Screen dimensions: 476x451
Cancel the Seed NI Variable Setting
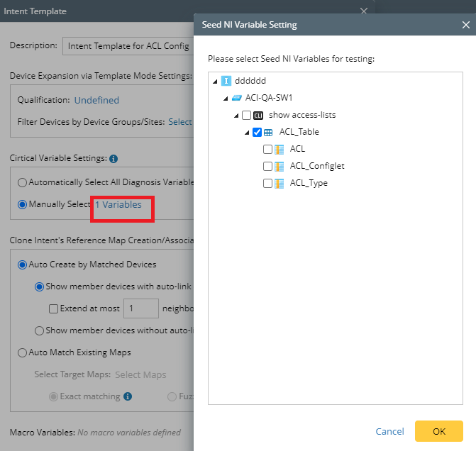[x=389, y=431]
